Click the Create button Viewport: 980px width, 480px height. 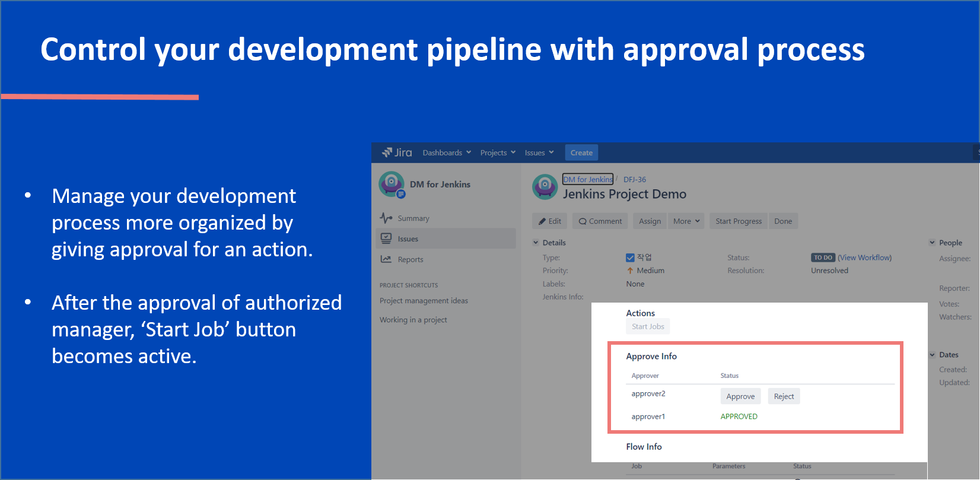581,152
